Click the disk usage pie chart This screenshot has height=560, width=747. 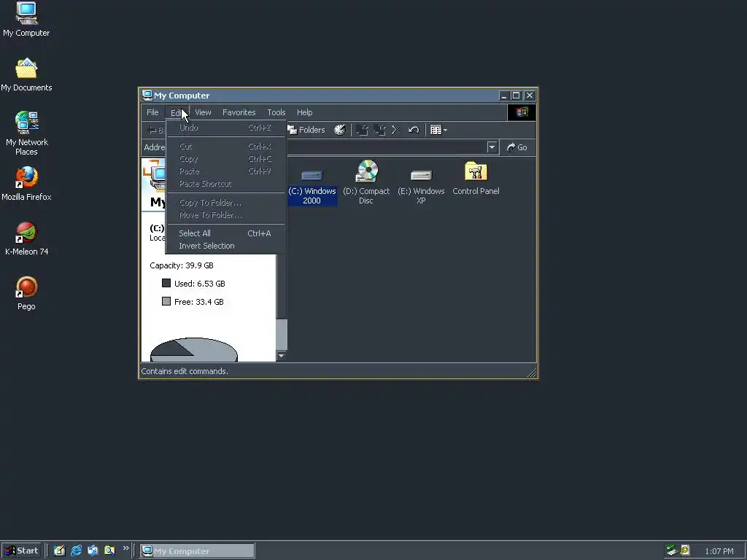(194, 349)
